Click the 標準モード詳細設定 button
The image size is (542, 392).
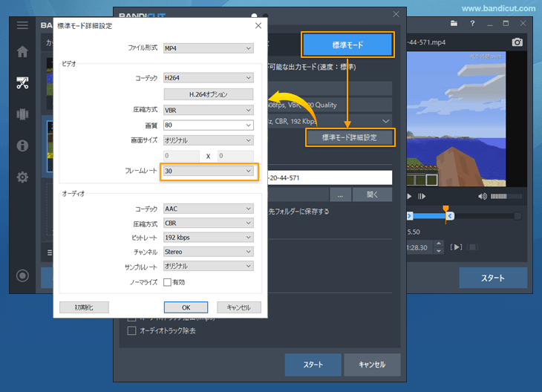click(350, 137)
